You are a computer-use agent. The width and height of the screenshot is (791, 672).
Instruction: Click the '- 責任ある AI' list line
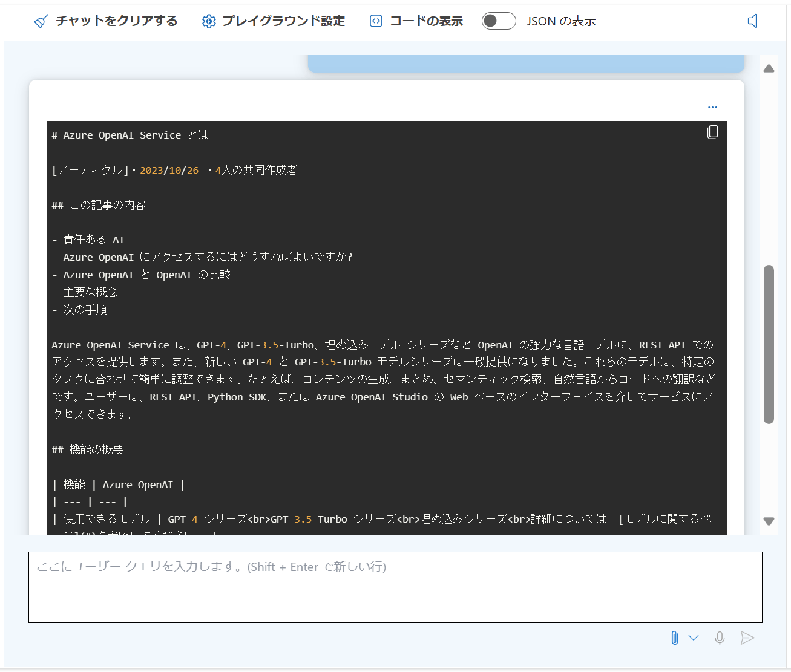tap(88, 240)
